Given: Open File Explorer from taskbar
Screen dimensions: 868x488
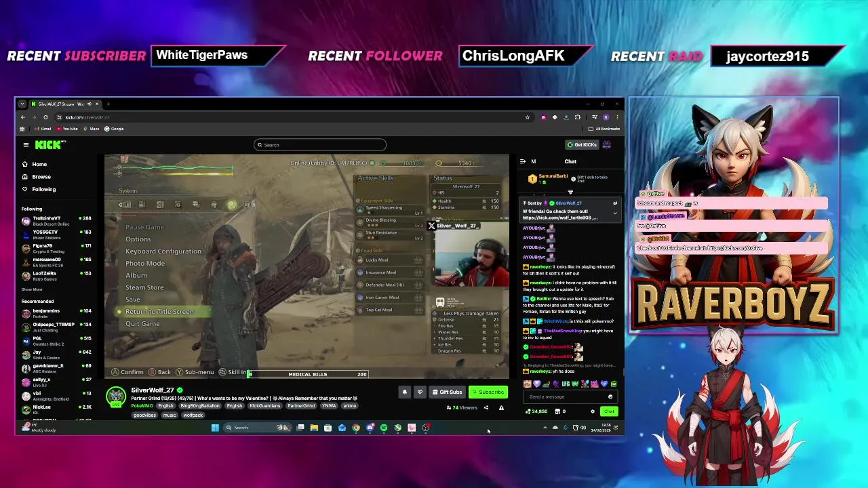Looking at the screenshot, I should [314, 428].
